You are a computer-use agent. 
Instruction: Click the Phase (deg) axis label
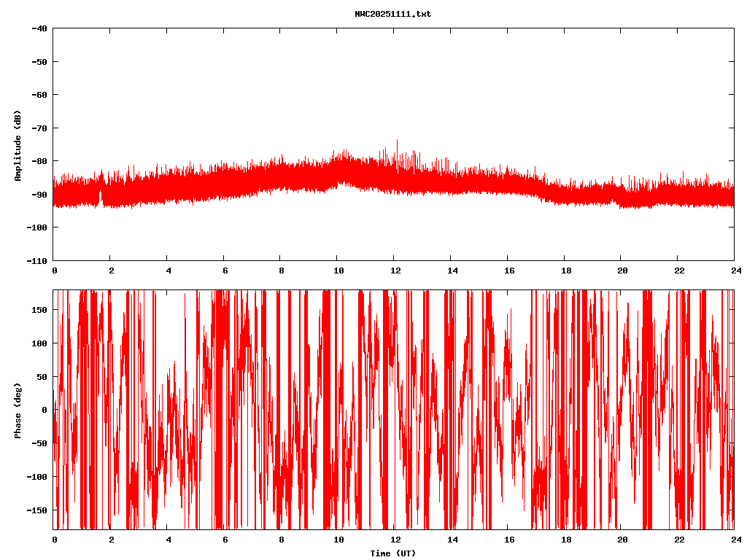(18, 411)
